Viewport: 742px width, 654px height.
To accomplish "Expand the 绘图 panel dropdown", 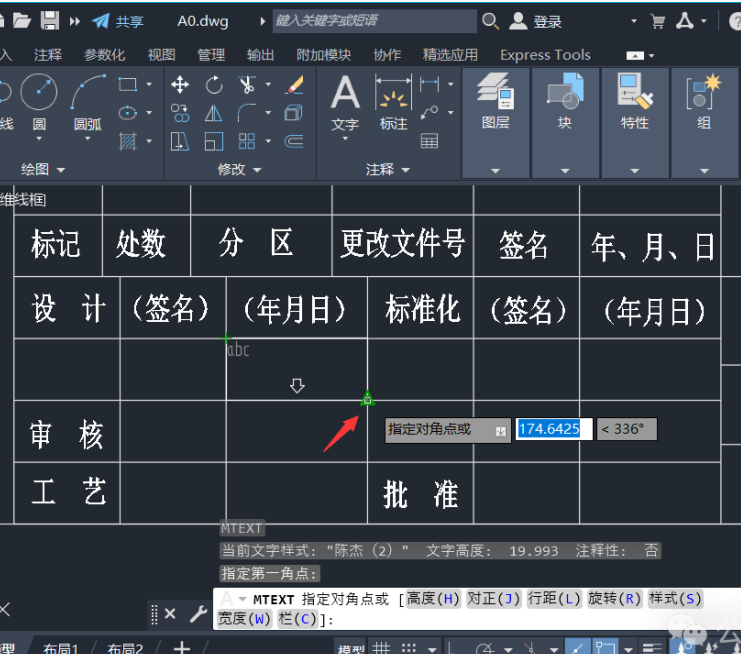I will pyautogui.click(x=61, y=169).
